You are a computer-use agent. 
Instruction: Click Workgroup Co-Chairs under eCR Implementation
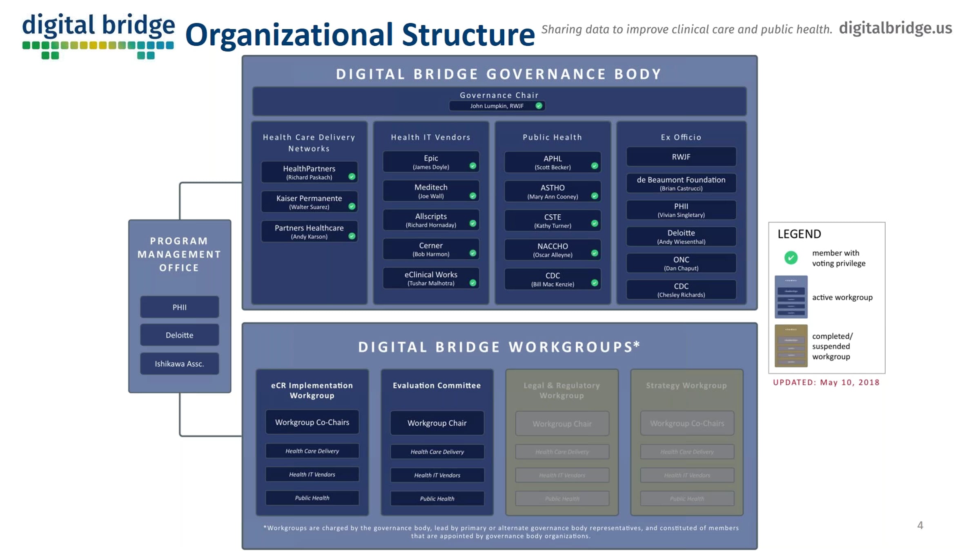[312, 422]
